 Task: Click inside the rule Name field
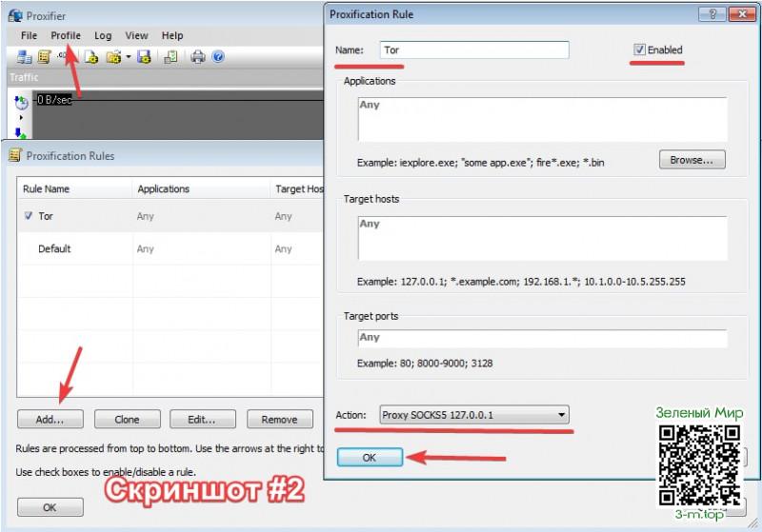pyautogui.click(x=473, y=49)
